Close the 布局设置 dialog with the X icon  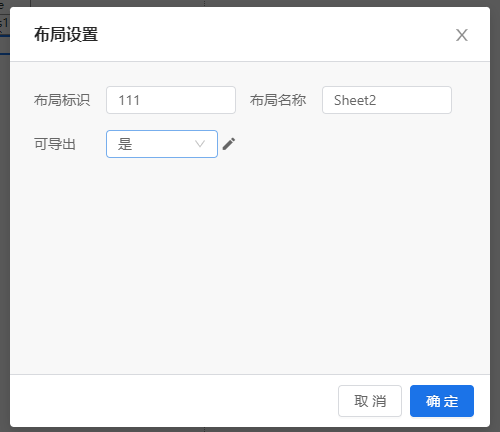[462, 35]
